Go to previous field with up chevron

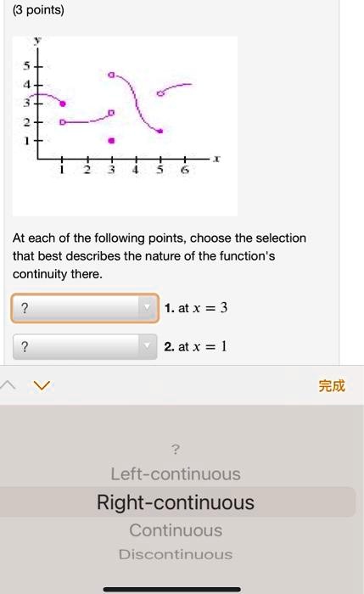[8, 385]
